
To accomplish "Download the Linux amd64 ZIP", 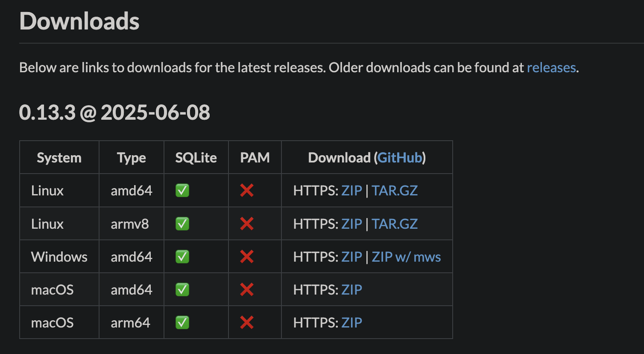I will coord(351,191).
